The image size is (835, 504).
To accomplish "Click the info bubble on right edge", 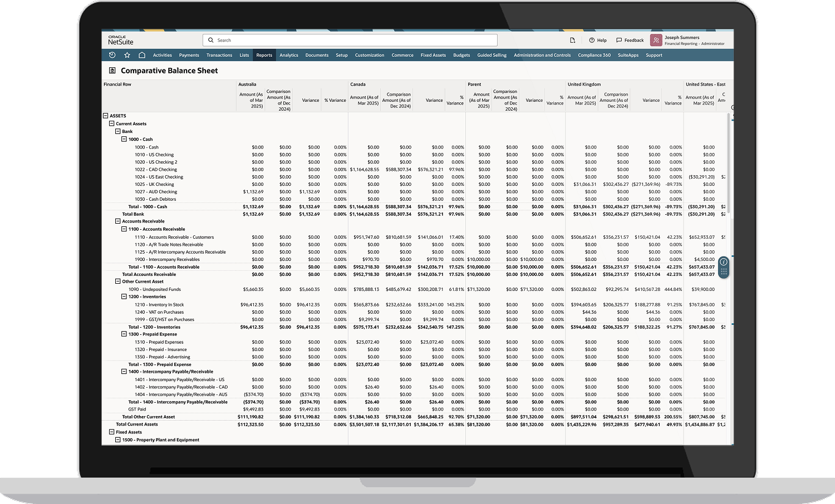I will (724, 261).
